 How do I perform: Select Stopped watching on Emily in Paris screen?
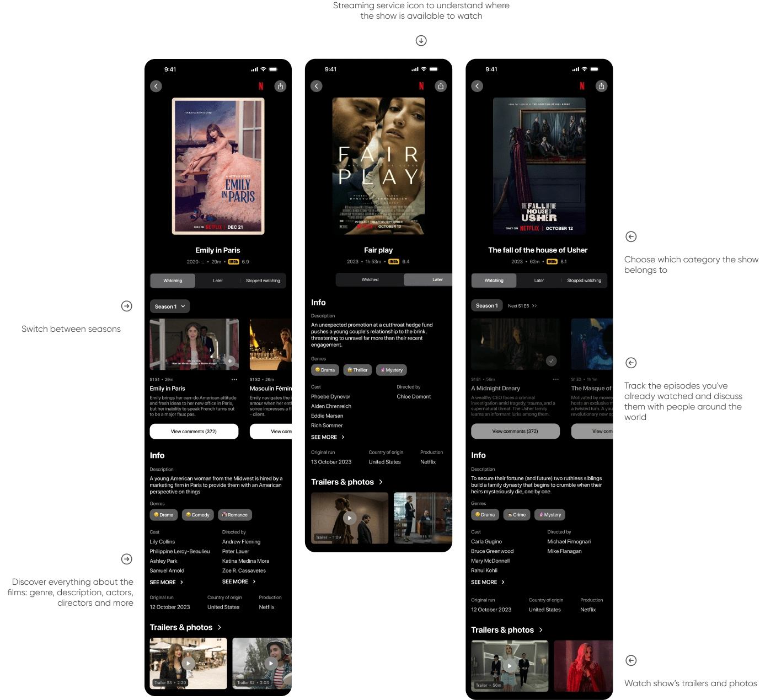263,281
